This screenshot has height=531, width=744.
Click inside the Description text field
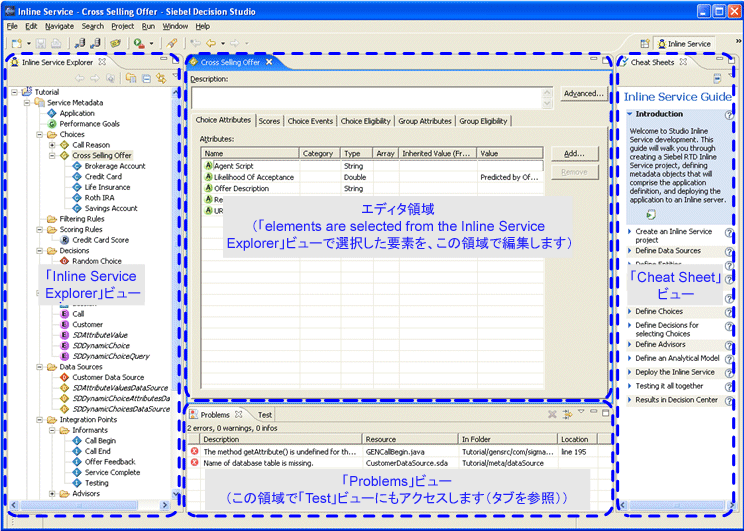click(366, 98)
